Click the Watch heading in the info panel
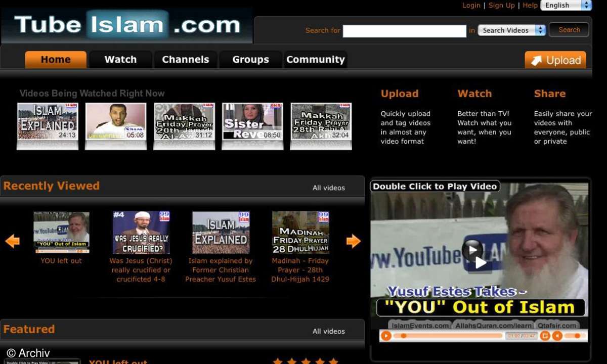Screen dimensions: 607x364 tap(474, 94)
